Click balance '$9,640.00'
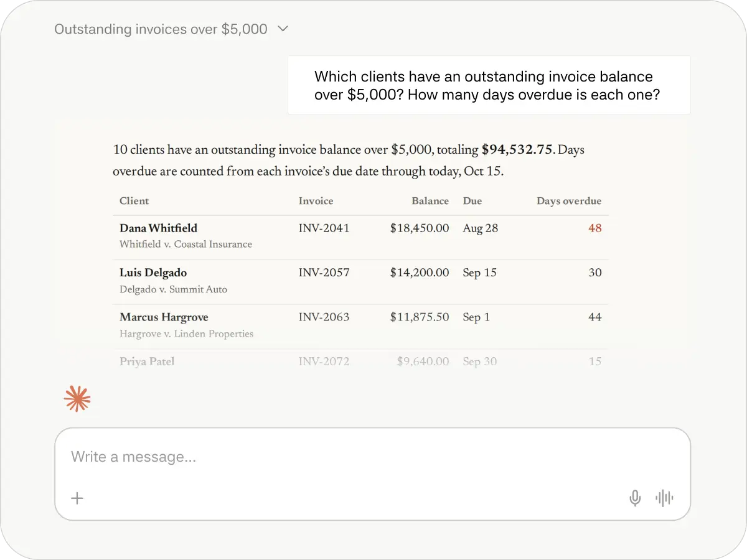Viewport: 747px width, 560px height. click(423, 362)
